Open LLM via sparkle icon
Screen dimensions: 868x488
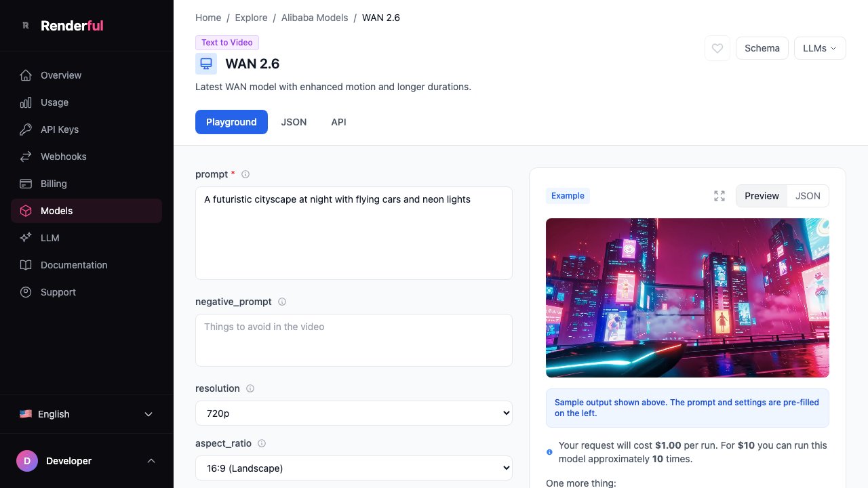coord(26,238)
